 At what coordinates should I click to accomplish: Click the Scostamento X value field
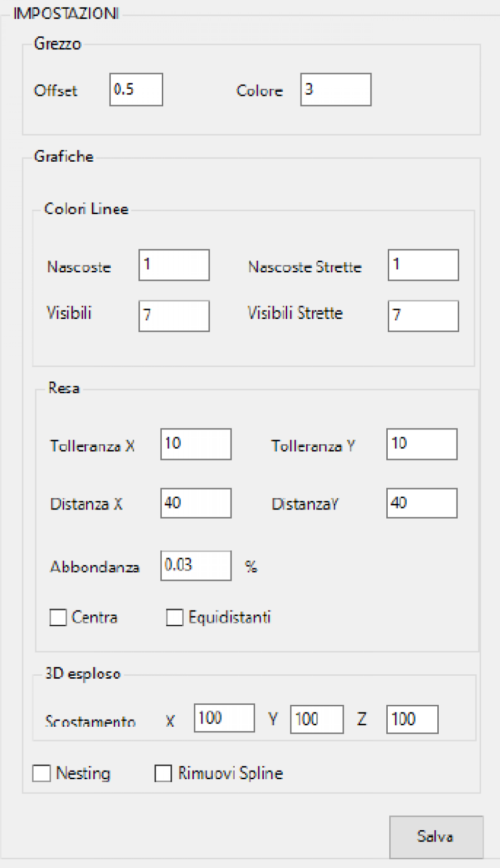(x=224, y=719)
